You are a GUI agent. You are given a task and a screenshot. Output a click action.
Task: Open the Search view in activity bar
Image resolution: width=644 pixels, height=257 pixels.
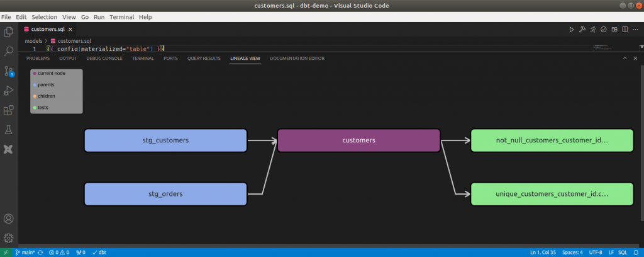point(8,52)
